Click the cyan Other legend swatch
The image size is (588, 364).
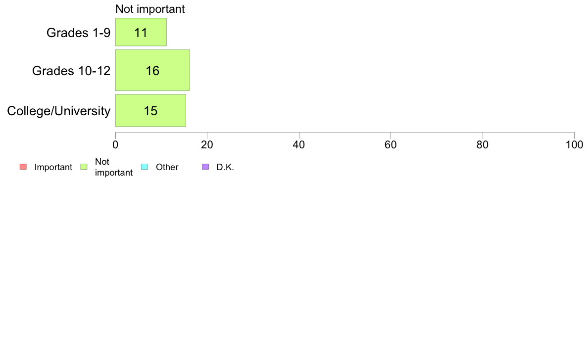pyautogui.click(x=145, y=167)
